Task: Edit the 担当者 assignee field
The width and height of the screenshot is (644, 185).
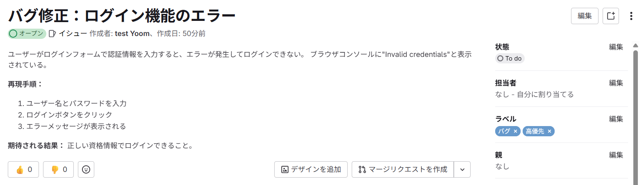Action: coord(616,83)
